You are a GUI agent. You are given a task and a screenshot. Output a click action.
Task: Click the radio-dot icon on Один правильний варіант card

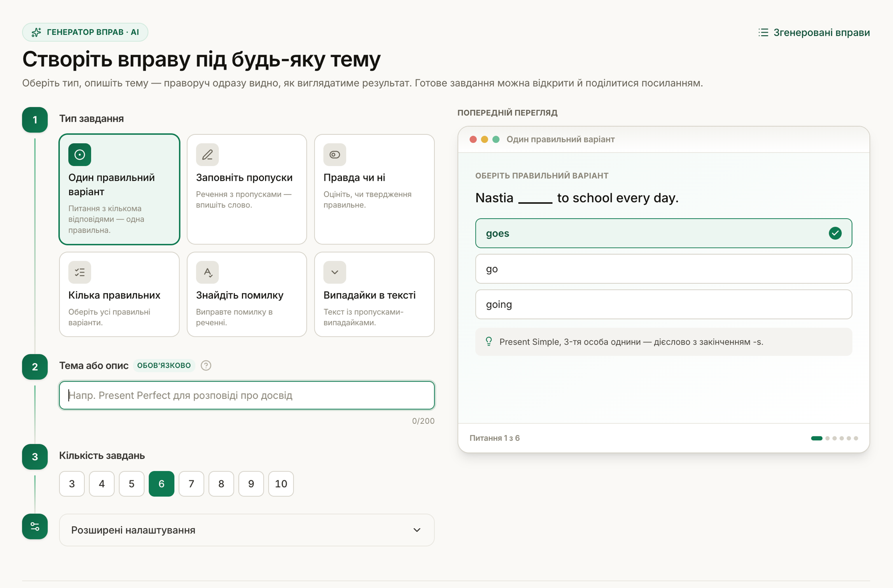point(80,154)
